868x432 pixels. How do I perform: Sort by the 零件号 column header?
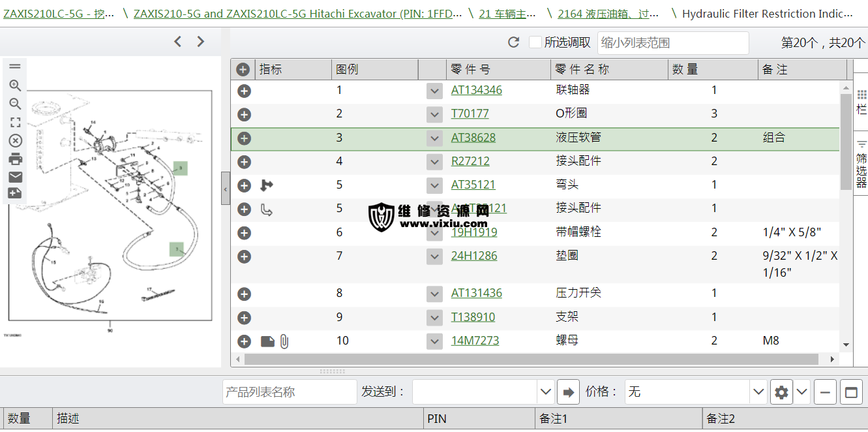point(498,70)
